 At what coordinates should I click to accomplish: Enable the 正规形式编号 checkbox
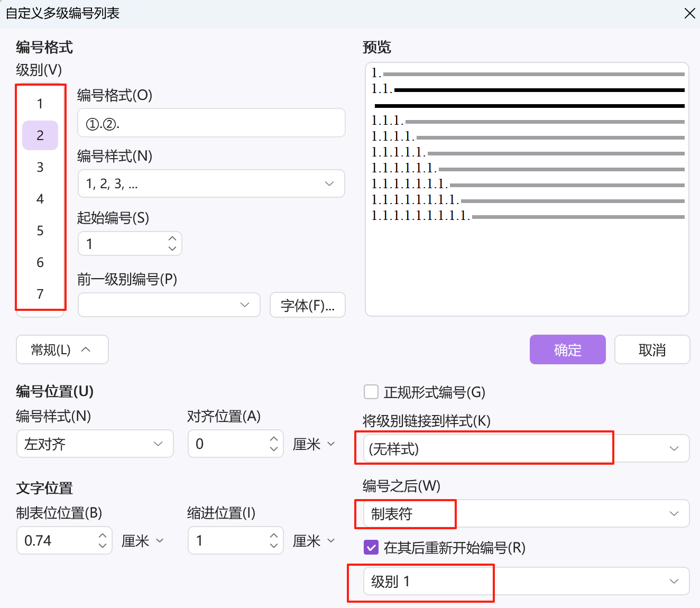pos(371,392)
